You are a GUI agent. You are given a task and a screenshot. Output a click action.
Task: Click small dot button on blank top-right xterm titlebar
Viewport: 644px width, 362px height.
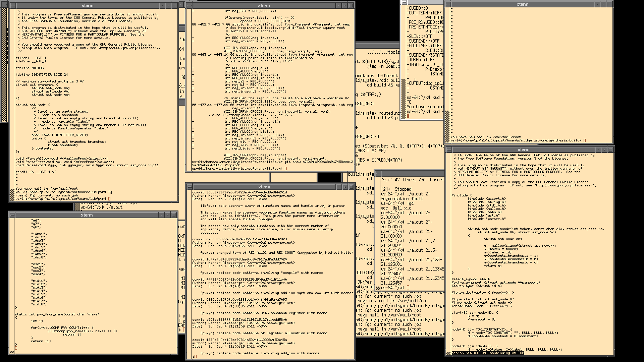(597, 4)
